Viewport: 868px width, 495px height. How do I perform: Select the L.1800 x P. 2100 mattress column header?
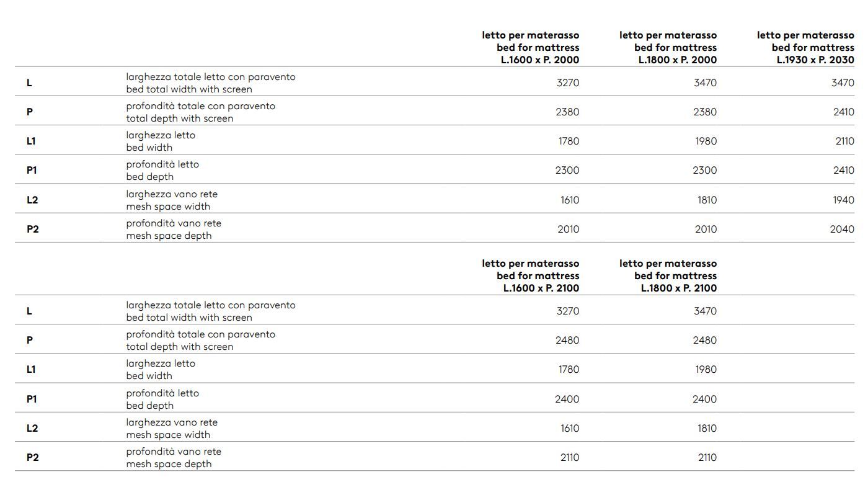(668, 276)
